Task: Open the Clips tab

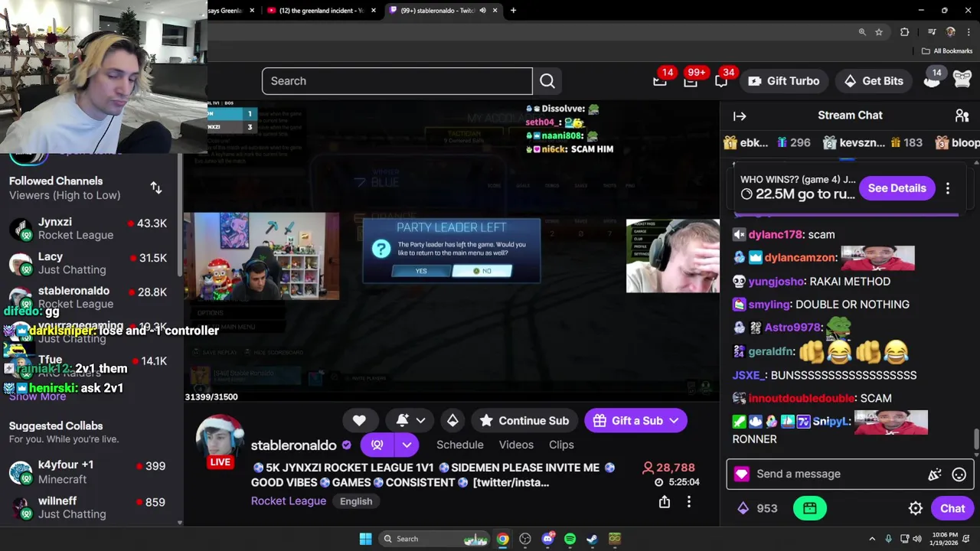Action: pos(561,445)
